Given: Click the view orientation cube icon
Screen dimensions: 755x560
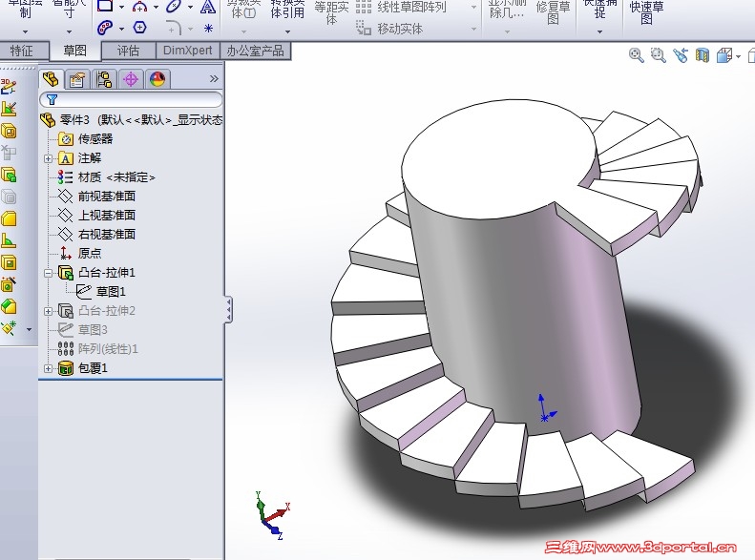Looking at the screenshot, I should point(724,55).
